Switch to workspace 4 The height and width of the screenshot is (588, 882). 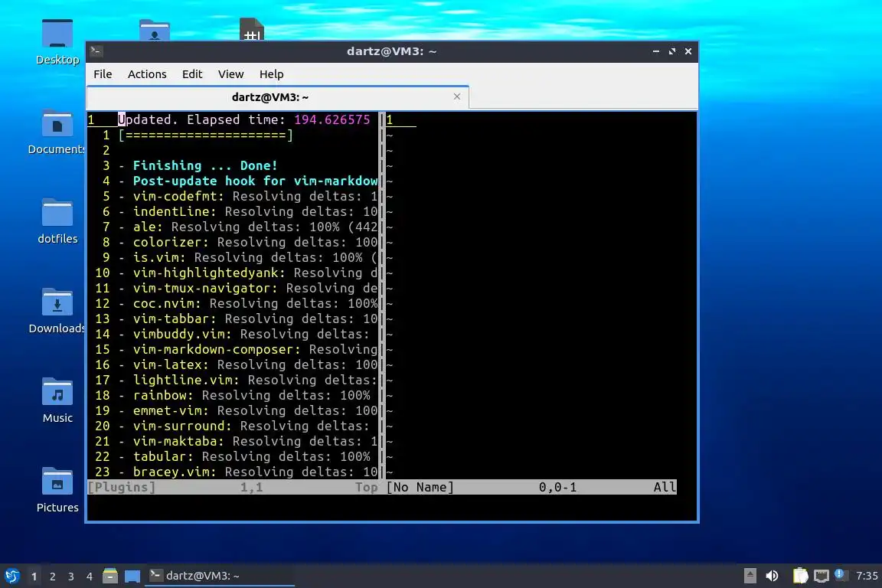[x=89, y=577]
